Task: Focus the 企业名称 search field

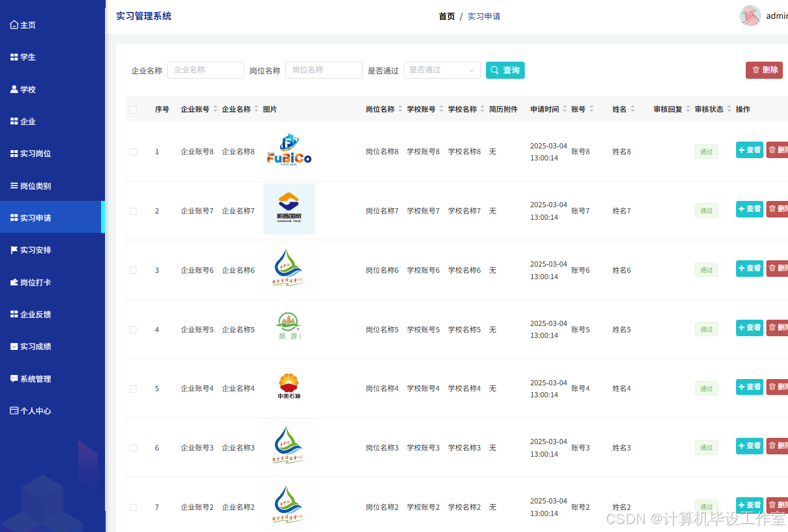Action: (x=206, y=70)
